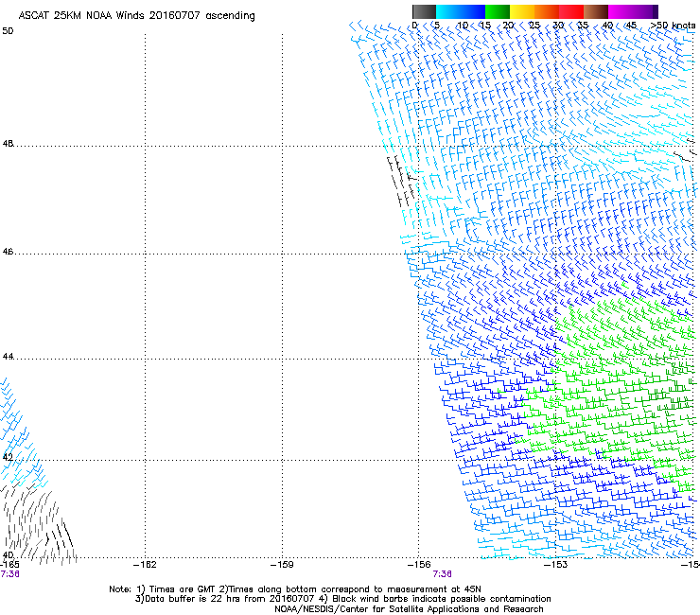700x615 pixels.
Task: Click the purple "7:38" time near -156
Action: pos(442,574)
